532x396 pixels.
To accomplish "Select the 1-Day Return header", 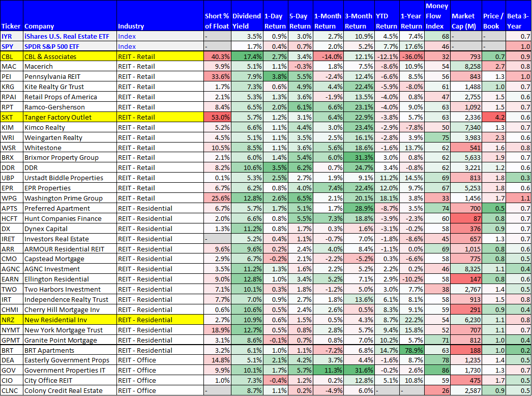I will point(276,16).
